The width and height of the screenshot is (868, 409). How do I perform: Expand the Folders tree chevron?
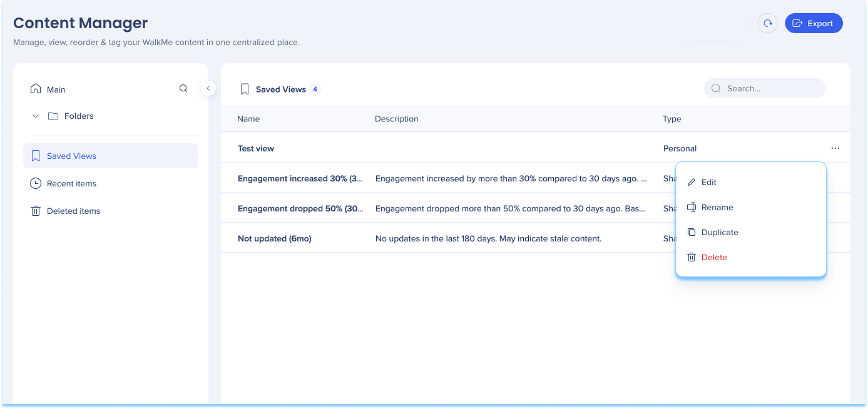click(x=36, y=116)
